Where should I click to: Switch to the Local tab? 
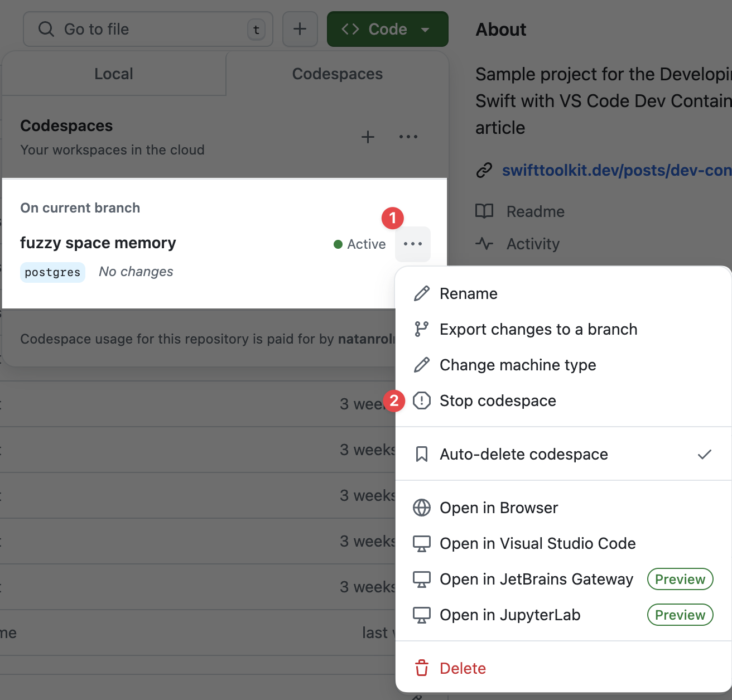(x=114, y=74)
